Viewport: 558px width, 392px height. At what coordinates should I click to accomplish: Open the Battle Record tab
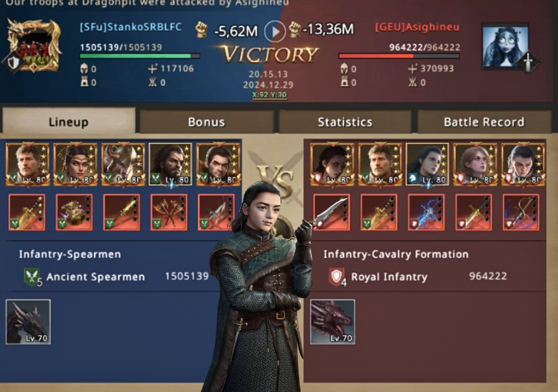click(x=484, y=122)
